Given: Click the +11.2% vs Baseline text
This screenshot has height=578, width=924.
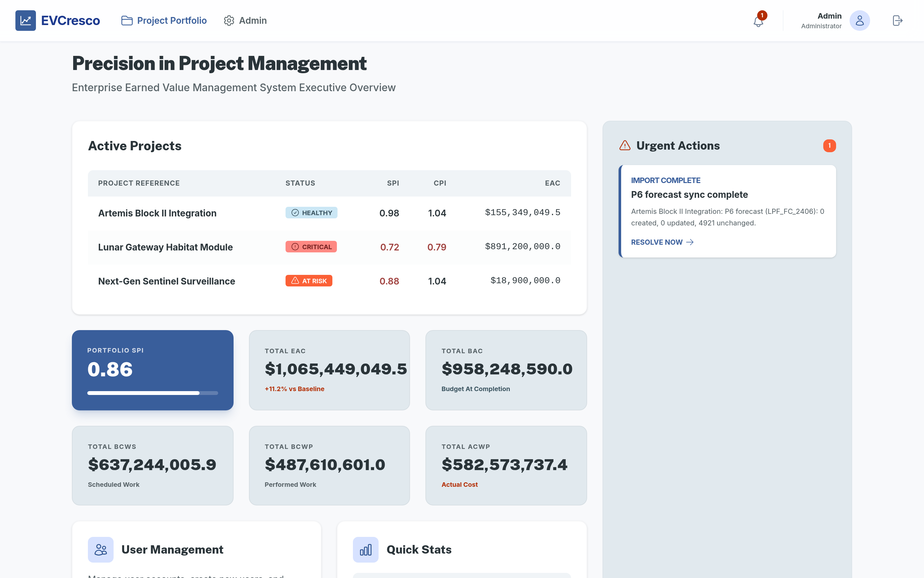Looking at the screenshot, I should [295, 389].
